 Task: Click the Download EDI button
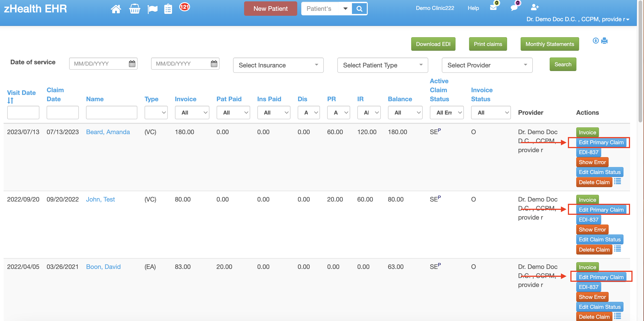[433, 44]
